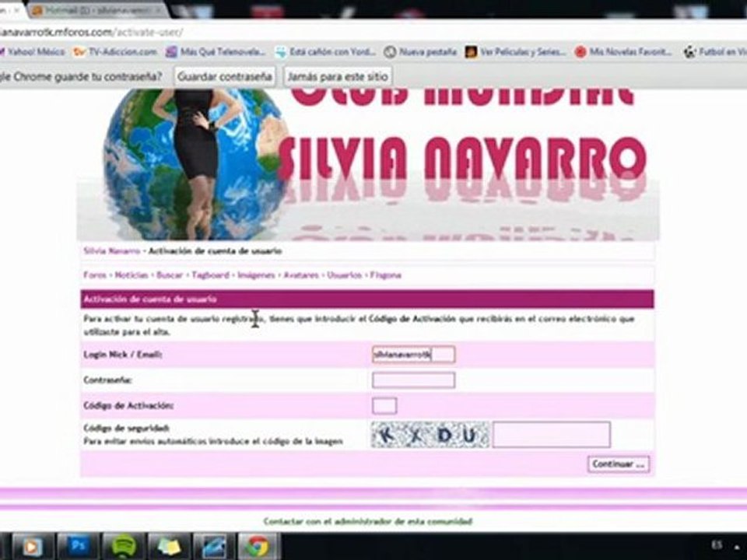Open the Mis Novelas Favoritas bookmark
The width and height of the screenshot is (747, 560).
pos(623,51)
